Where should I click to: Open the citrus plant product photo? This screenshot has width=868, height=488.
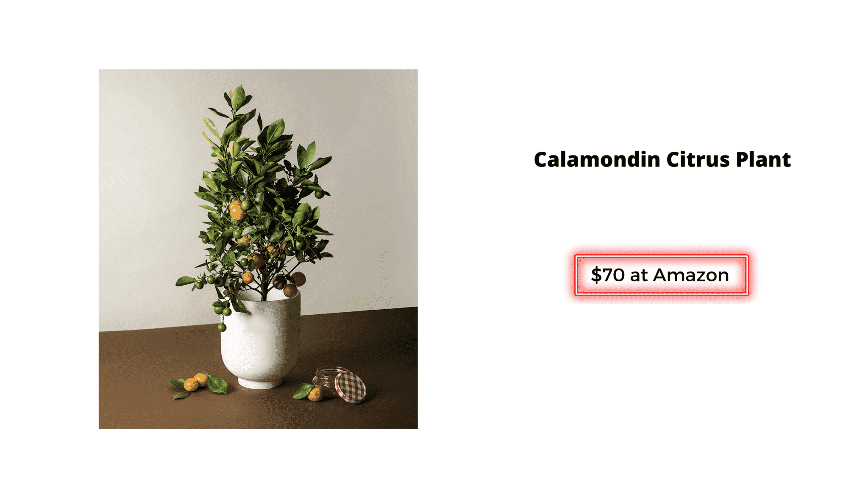click(x=258, y=249)
